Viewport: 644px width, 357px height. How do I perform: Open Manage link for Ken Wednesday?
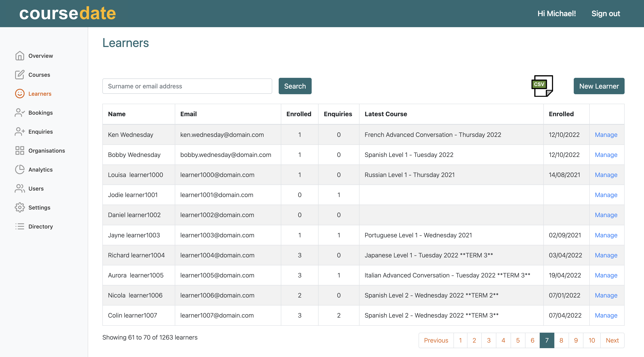coord(606,135)
